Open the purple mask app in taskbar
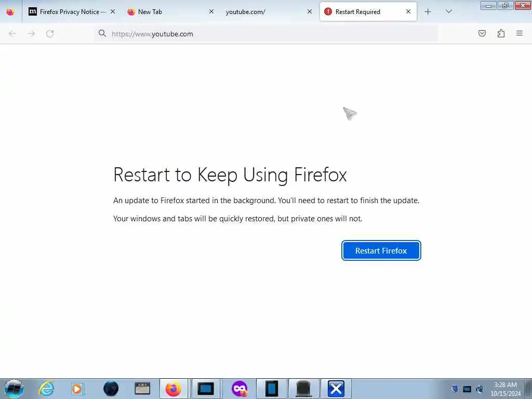532x399 pixels. (240, 389)
